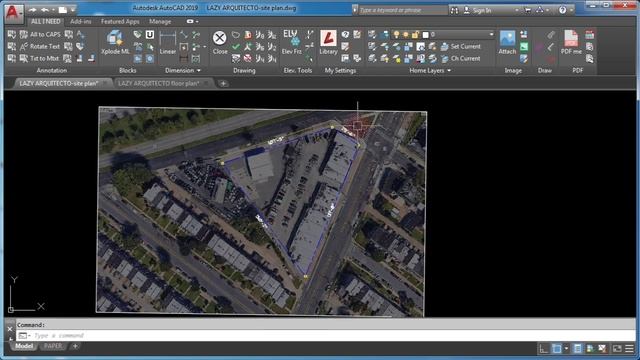Image resolution: width=640 pixels, height=360 pixels.
Task: Expand the Home Layers panel arrow
Action: pos(449,71)
